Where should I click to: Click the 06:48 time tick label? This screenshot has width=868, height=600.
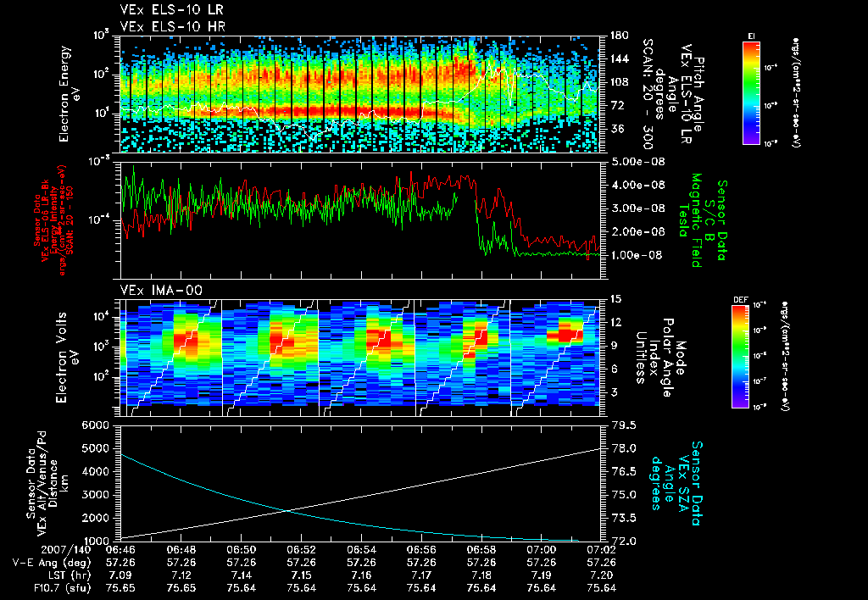coord(181,550)
